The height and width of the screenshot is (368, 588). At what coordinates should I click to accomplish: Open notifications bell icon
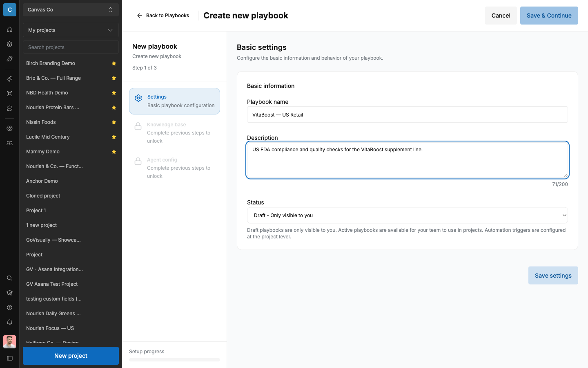pos(9,322)
